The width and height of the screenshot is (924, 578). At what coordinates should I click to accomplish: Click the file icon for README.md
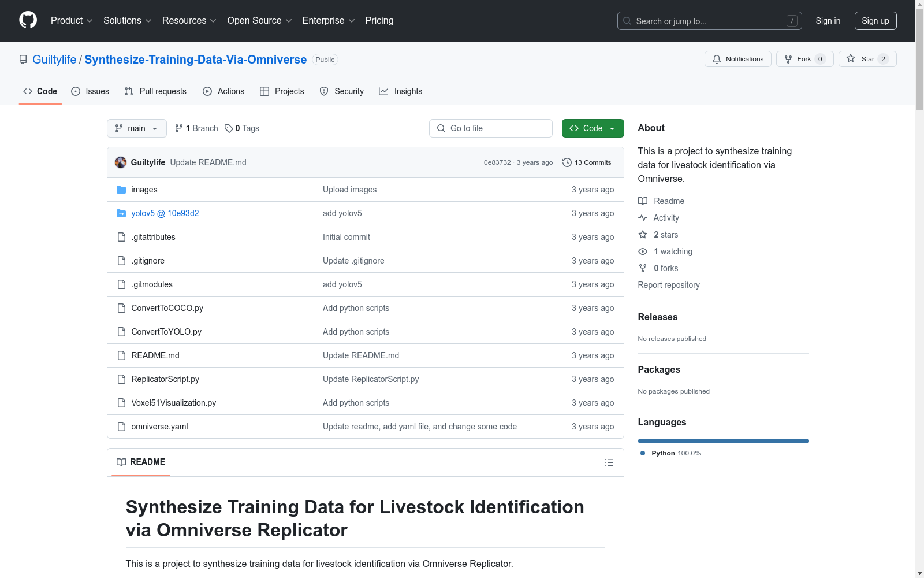pos(121,355)
